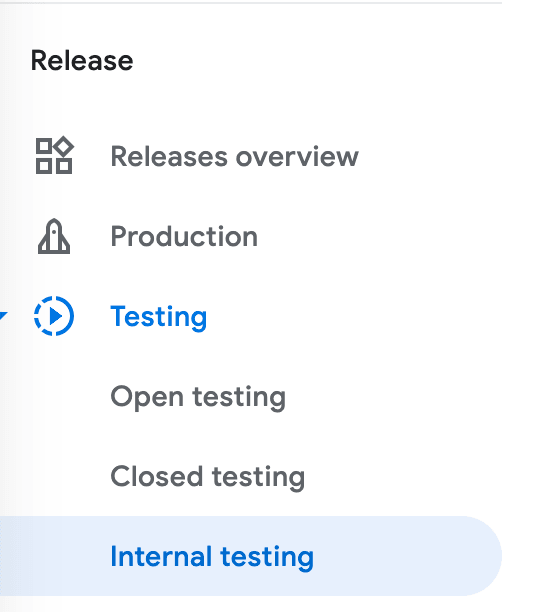542x612 pixels.
Task: Click the diamond shape in the Releases overview icon
Action: pyautogui.click(x=64, y=147)
